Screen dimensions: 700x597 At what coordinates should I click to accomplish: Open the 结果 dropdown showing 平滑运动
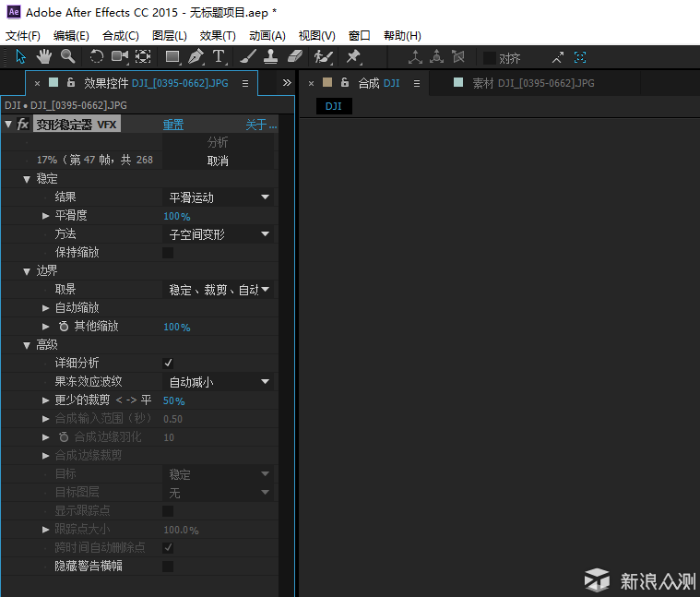pyautogui.click(x=218, y=197)
